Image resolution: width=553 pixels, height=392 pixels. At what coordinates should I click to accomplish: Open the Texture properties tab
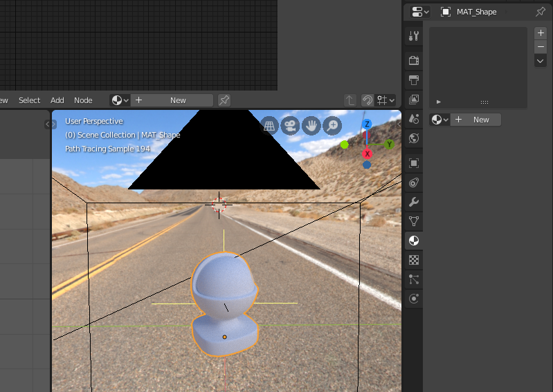pyautogui.click(x=414, y=260)
